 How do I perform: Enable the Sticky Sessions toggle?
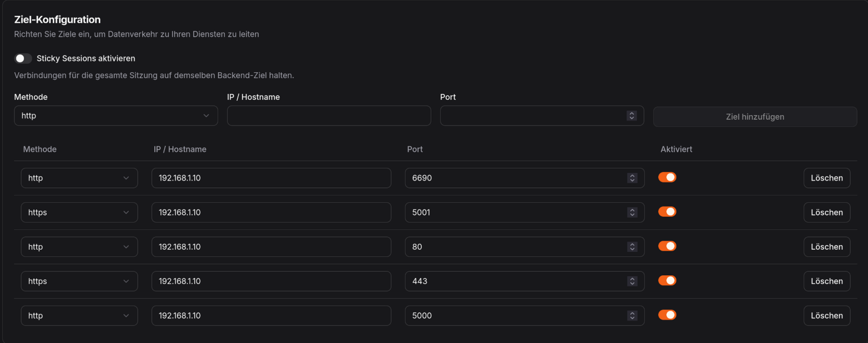(x=23, y=58)
